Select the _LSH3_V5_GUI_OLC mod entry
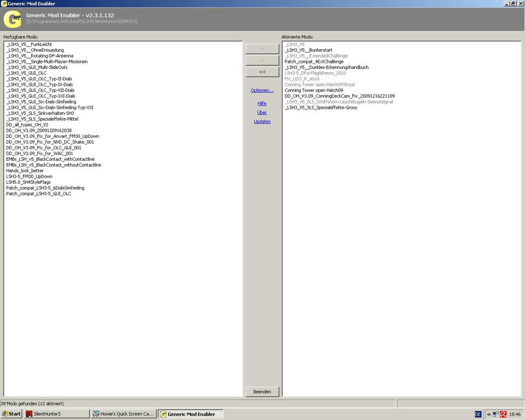The height and width of the screenshot is (420, 525). tap(26, 73)
